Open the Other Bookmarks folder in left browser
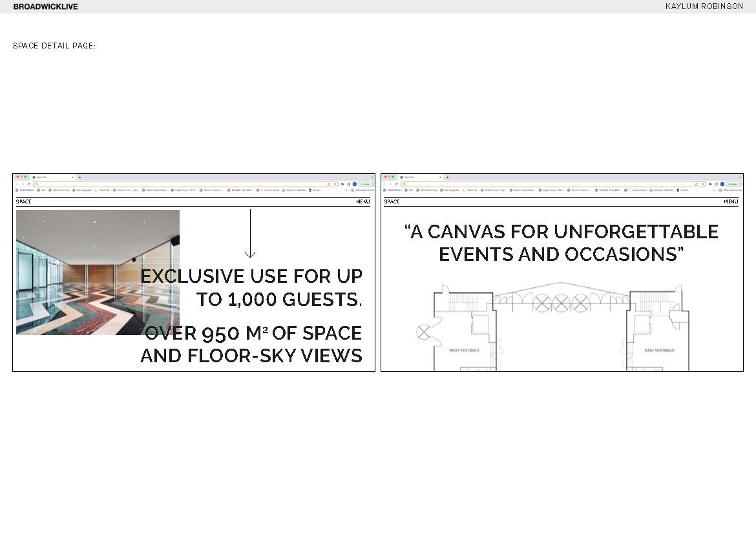The image size is (756, 545). (362, 190)
